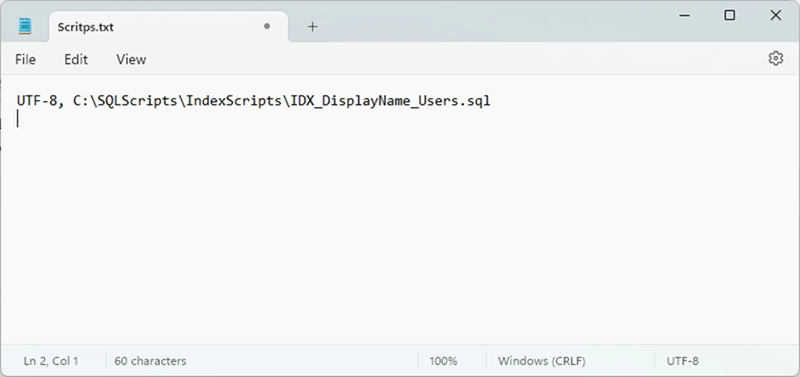Open the Edit menu
Viewport: 800px width, 377px height.
pyautogui.click(x=76, y=60)
